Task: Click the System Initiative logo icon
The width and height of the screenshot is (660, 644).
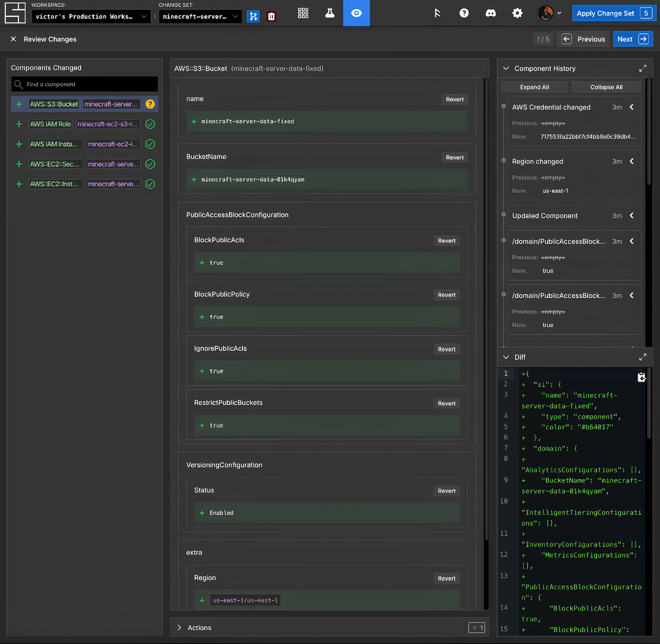Action: click(x=15, y=13)
